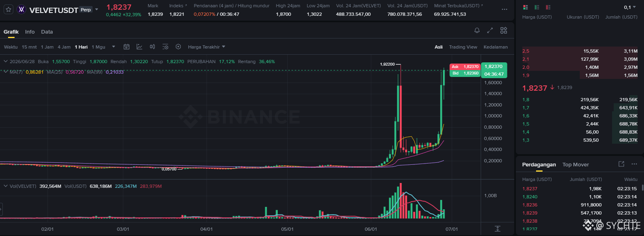Select the Asli chart view
Image resolution: width=644 pixels, height=236 pixels.
pyautogui.click(x=439, y=47)
